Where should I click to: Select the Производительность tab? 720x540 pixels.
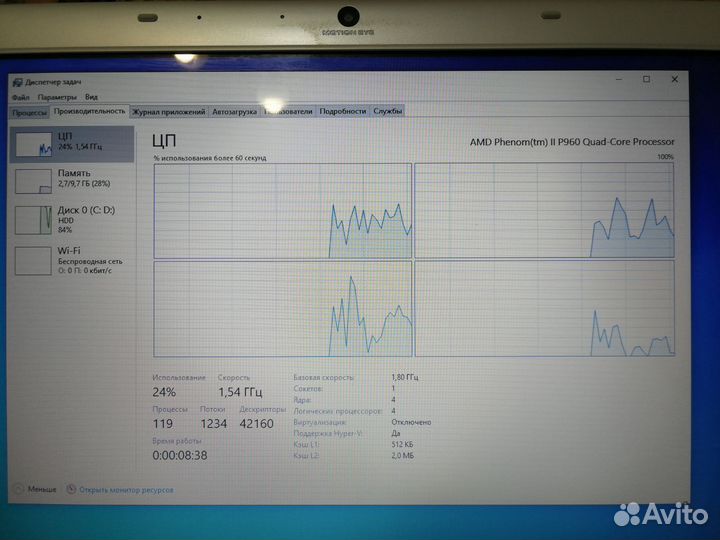(x=90, y=111)
